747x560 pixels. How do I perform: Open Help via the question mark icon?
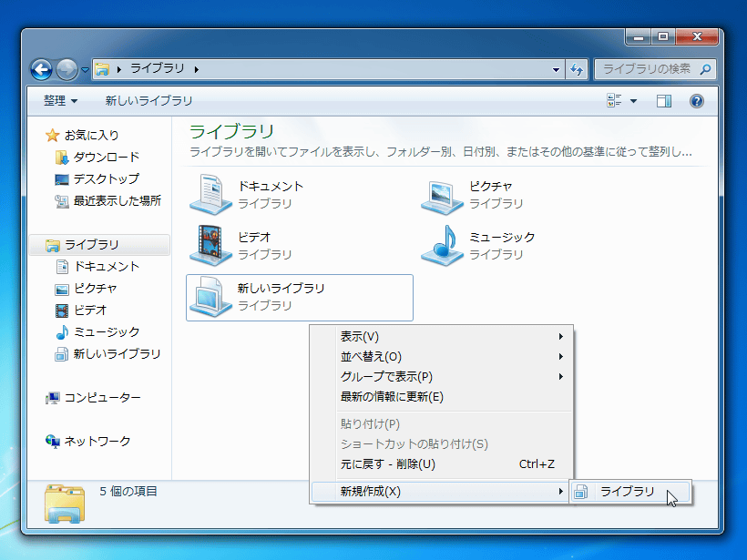point(697,101)
